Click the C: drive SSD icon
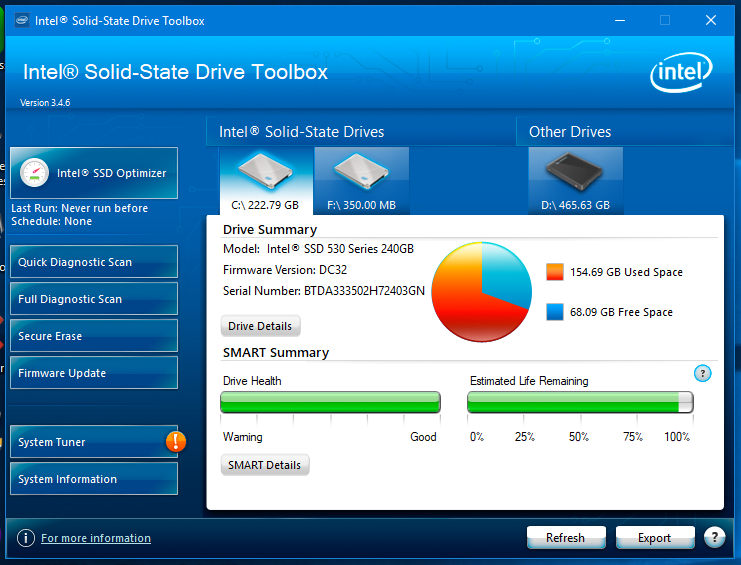 pos(265,171)
